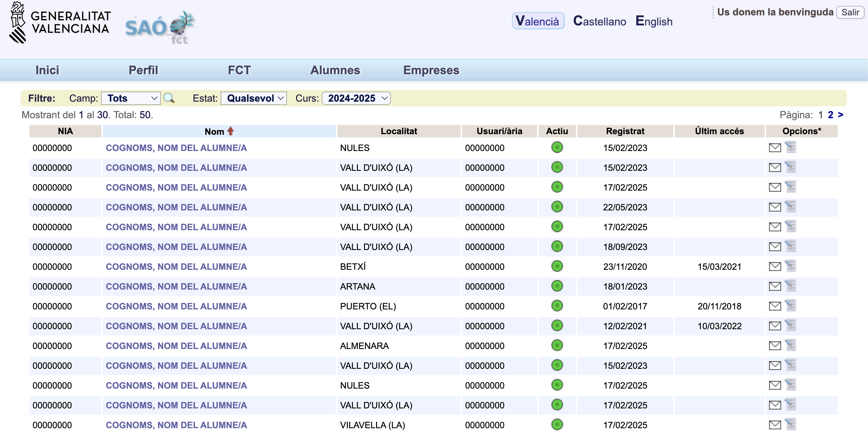Open the Estat 'Qualsevol' dropdown

254,98
